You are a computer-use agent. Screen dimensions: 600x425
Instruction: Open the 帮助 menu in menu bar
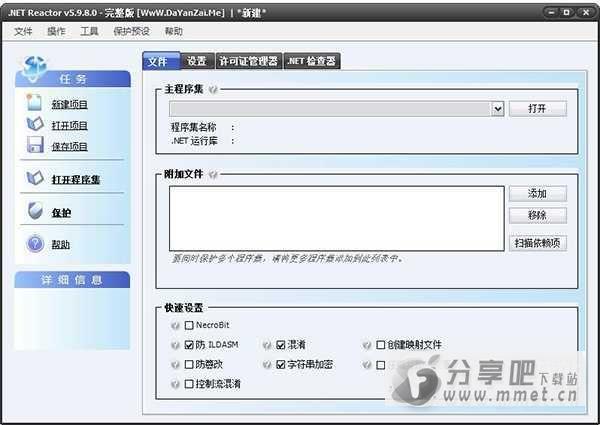[173, 31]
